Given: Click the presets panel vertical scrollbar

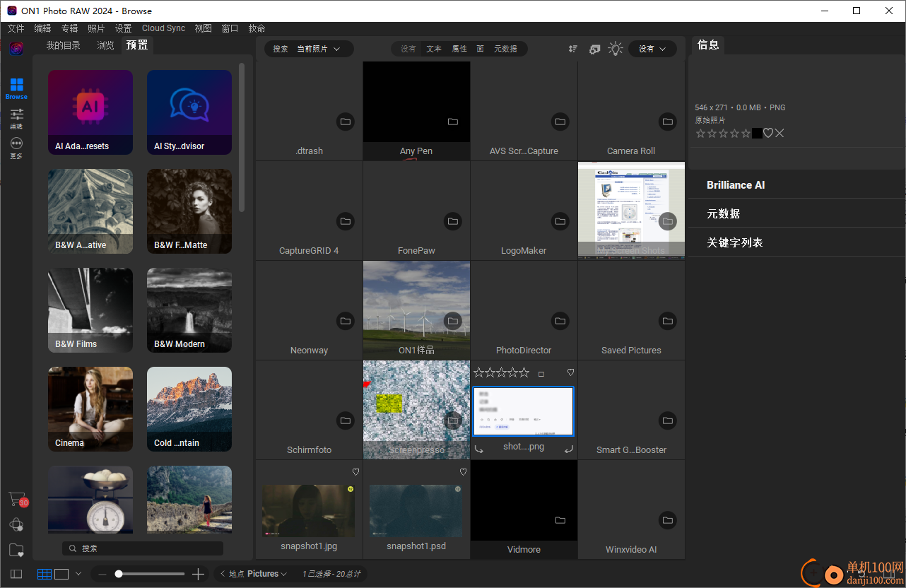Looking at the screenshot, I should click(x=242, y=137).
